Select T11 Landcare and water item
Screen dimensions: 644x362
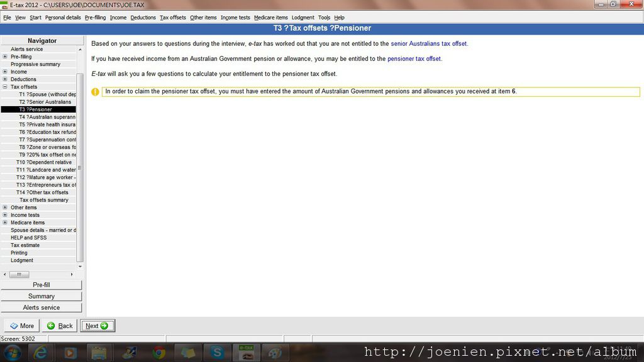46,170
